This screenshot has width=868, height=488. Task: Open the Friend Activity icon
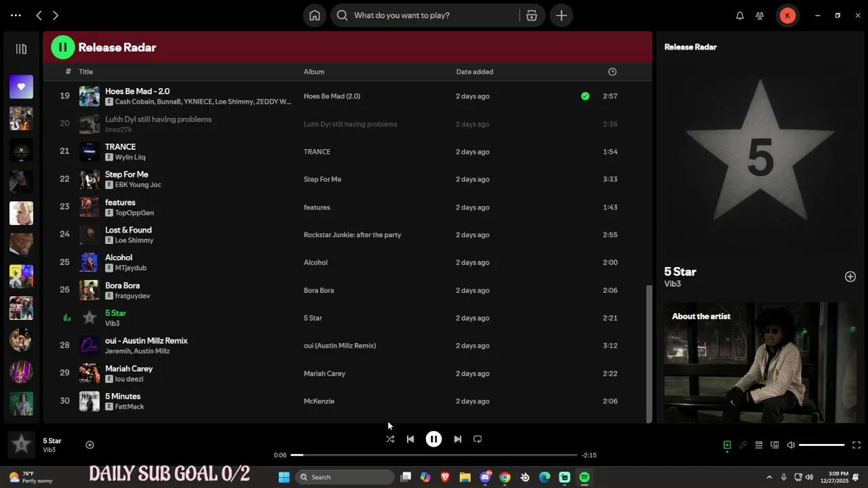click(x=760, y=16)
